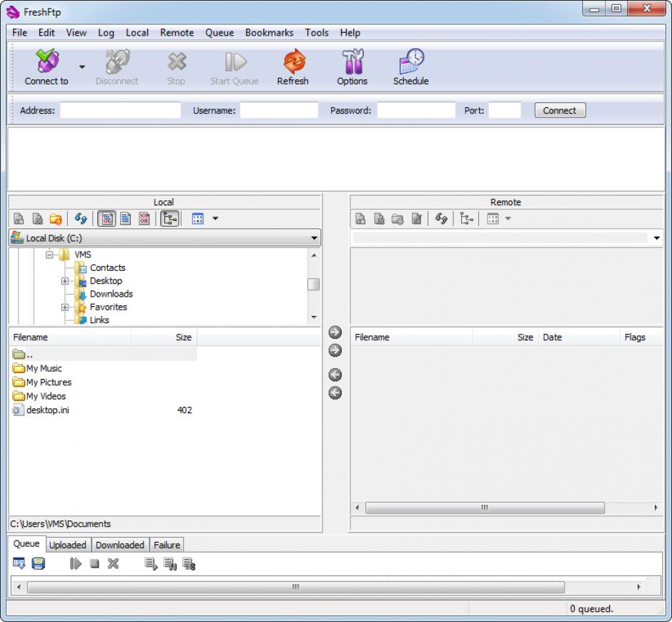Open the remote path dropdown arrow

point(656,238)
